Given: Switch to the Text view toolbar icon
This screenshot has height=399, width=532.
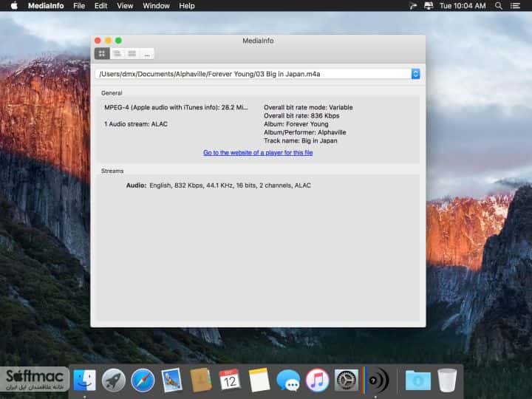Looking at the screenshot, I should click(x=132, y=54).
